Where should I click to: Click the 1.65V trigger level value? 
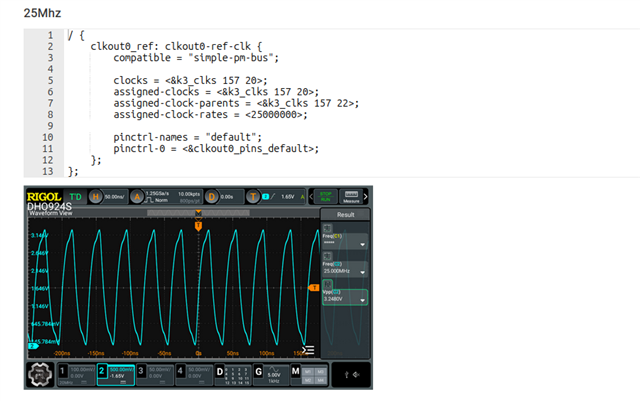coord(288,197)
